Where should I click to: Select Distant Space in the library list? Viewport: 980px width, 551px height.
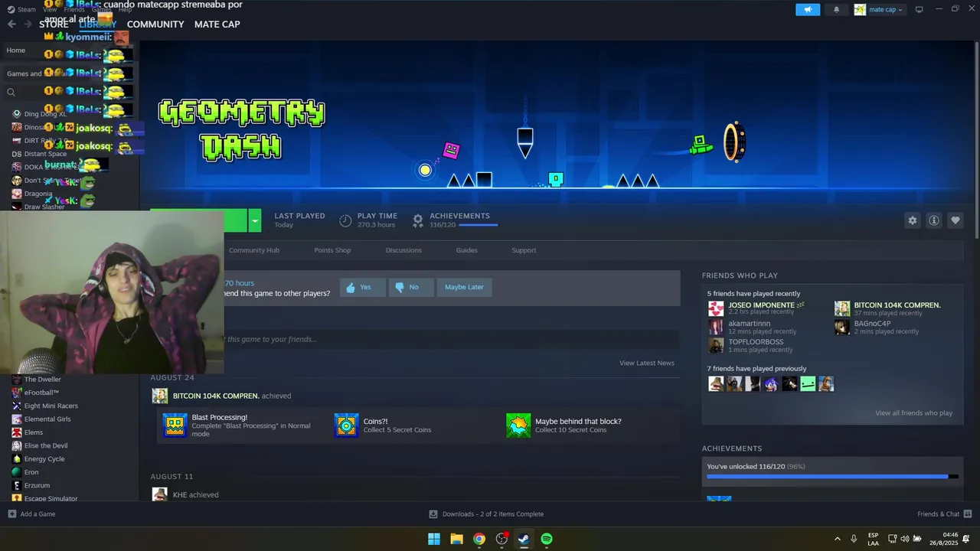(x=45, y=154)
